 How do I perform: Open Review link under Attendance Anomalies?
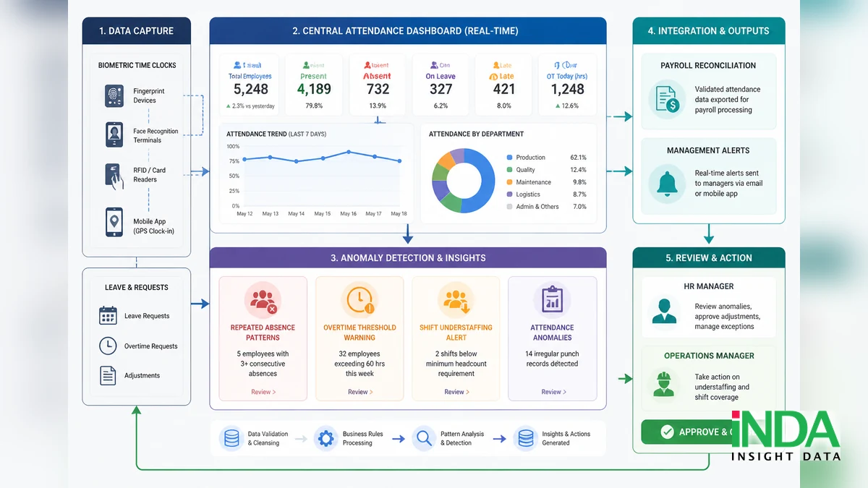pyautogui.click(x=553, y=392)
